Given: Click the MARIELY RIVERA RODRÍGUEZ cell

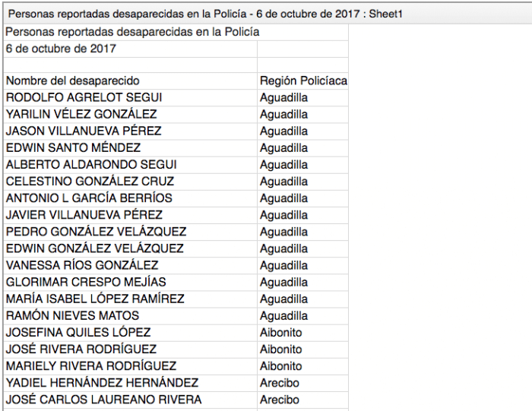Looking at the screenshot, I should point(130,366).
